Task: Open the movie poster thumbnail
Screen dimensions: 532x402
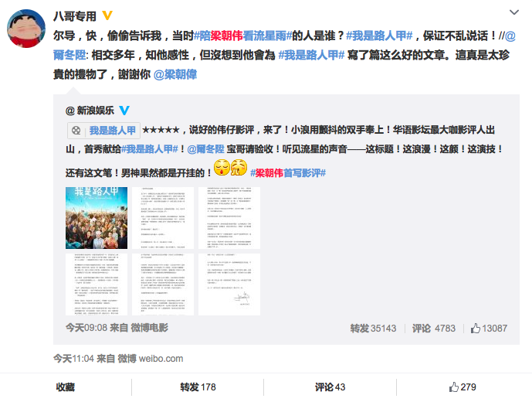Action: (x=97, y=218)
